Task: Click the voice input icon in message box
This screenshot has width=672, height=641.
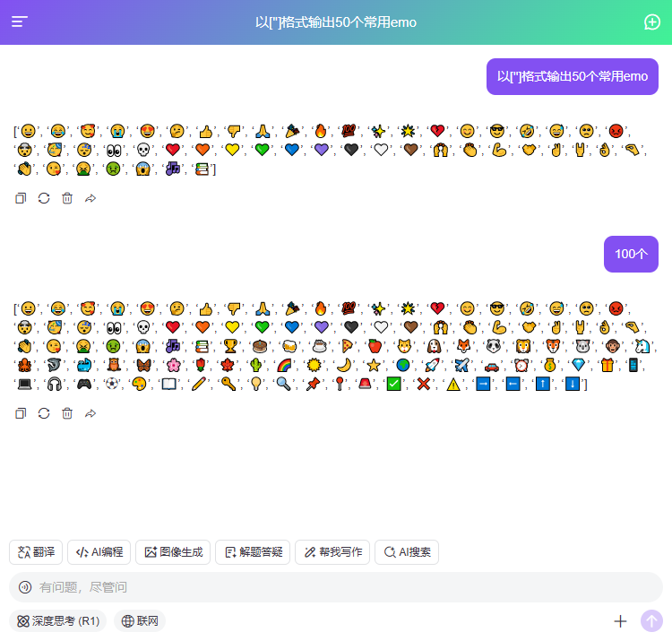Action: tap(25, 587)
